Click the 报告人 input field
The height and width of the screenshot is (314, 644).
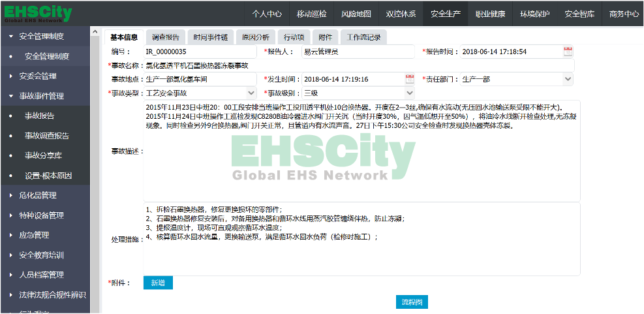point(358,52)
